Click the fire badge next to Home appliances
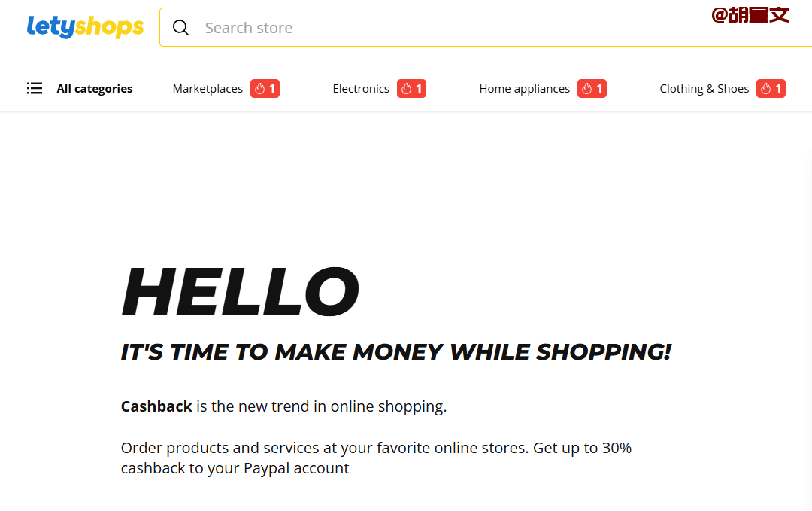Viewport: 812px width, 511px height. coord(592,89)
